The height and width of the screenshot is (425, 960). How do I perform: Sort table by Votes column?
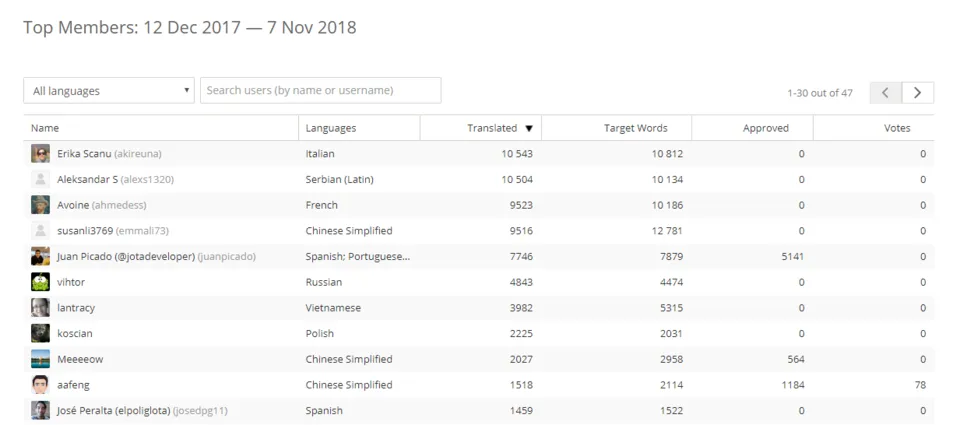pyautogui.click(x=897, y=128)
